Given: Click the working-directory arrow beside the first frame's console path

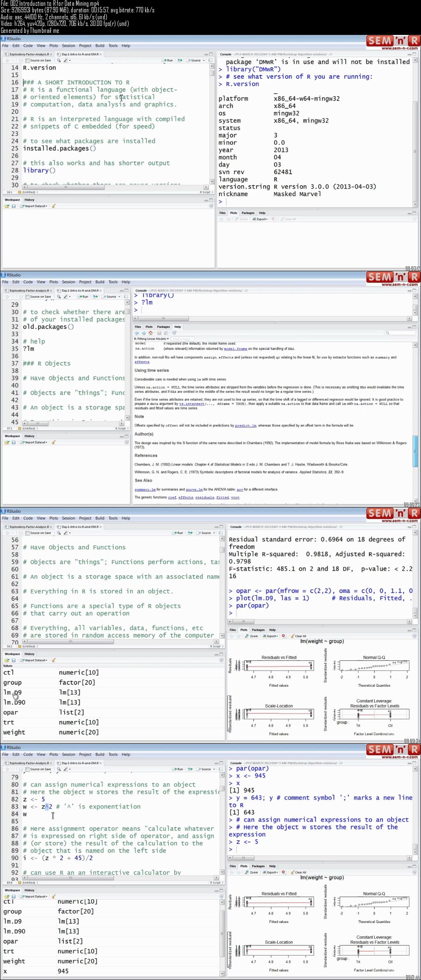Looking at the screenshot, I should [331, 54].
